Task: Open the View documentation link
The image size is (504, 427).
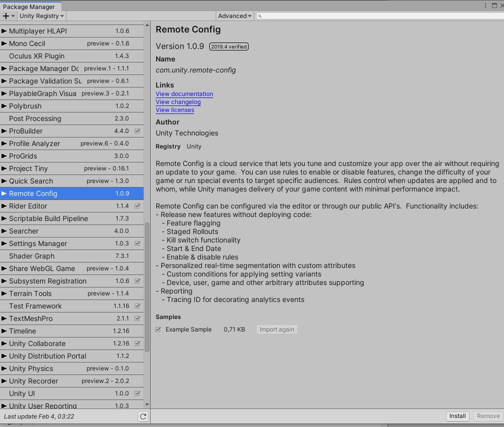Action: pyautogui.click(x=184, y=93)
